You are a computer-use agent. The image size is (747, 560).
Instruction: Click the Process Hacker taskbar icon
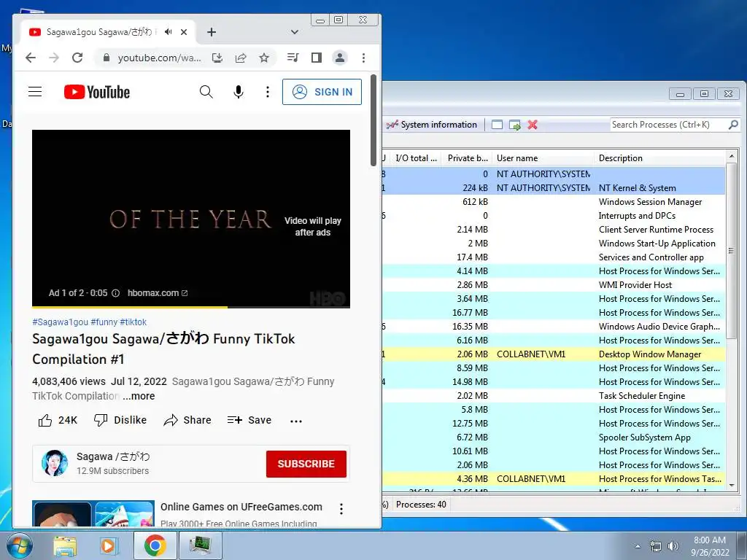point(200,545)
